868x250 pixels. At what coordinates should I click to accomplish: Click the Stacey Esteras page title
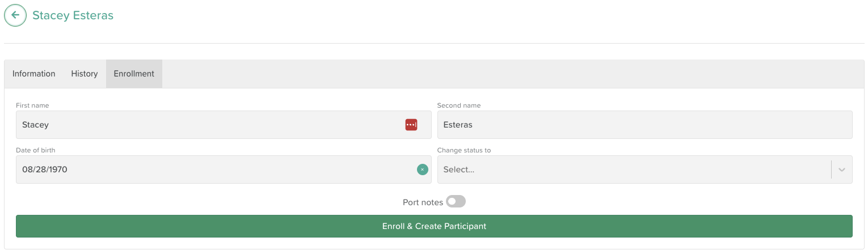(73, 15)
